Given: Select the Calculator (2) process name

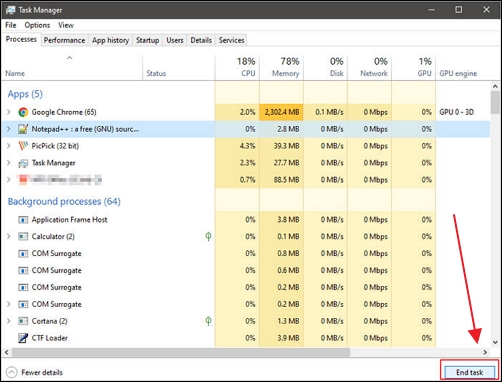Looking at the screenshot, I should click(x=53, y=237).
